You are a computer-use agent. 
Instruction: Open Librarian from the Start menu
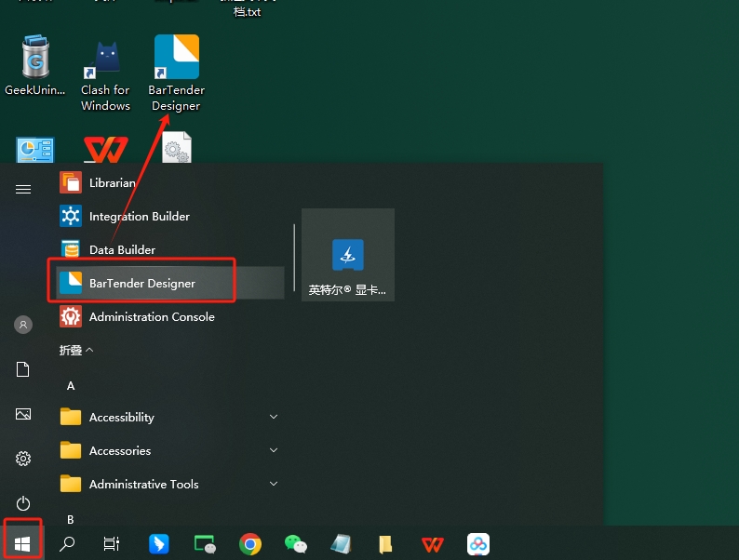[x=169, y=182]
